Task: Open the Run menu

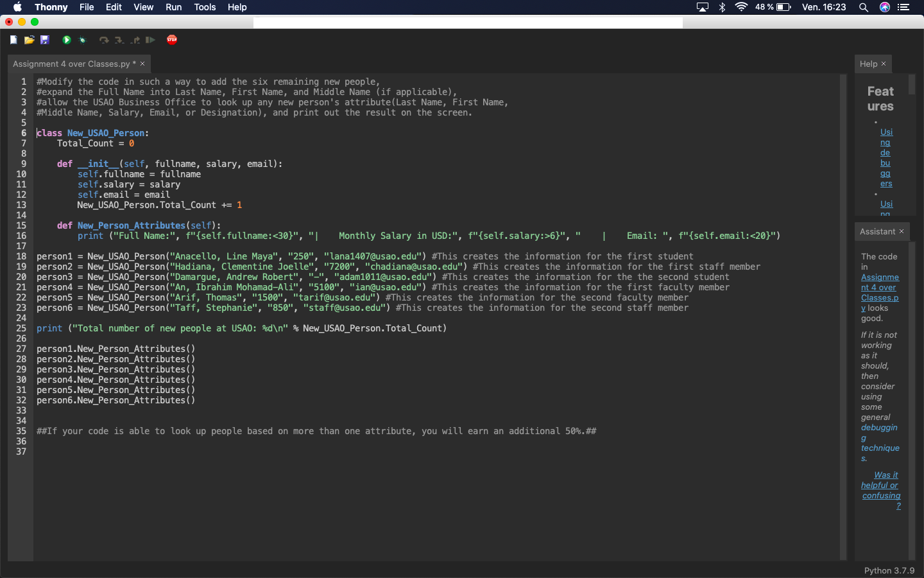Action: [173, 7]
